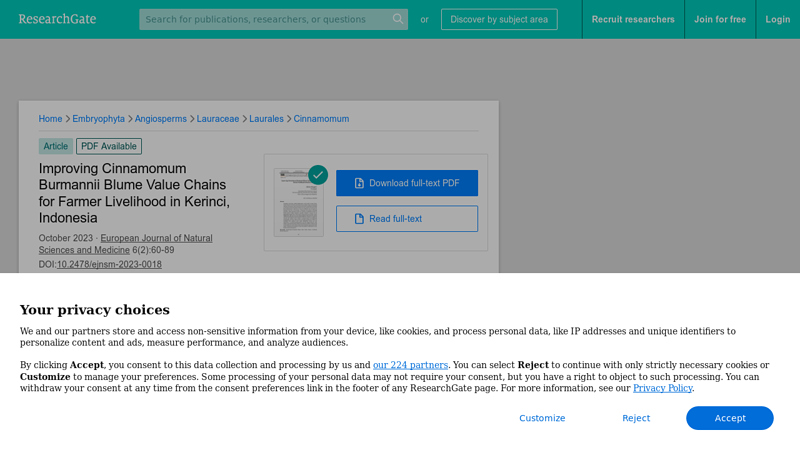Select Join for free
Viewport: 800px width, 450px height.
tap(720, 19)
